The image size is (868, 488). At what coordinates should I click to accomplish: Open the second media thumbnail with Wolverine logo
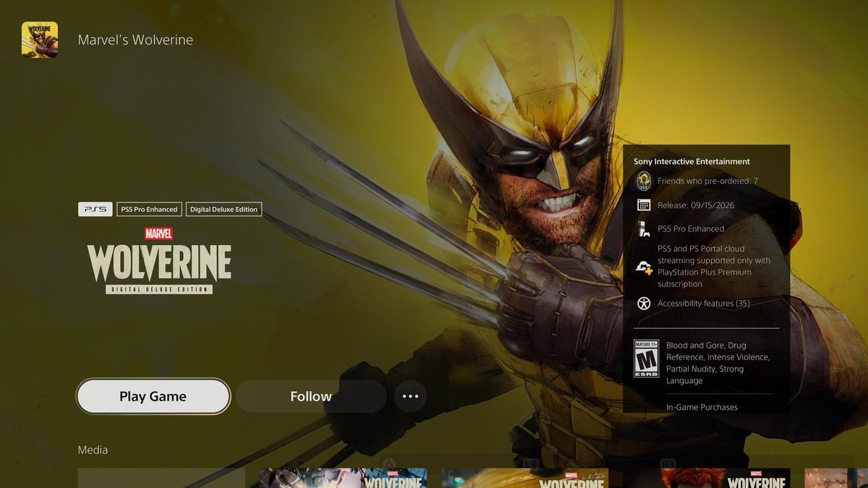coord(343,478)
